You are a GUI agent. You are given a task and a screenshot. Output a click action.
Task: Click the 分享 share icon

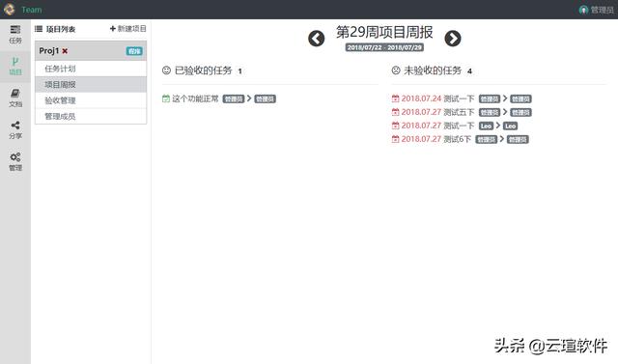click(15, 130)
